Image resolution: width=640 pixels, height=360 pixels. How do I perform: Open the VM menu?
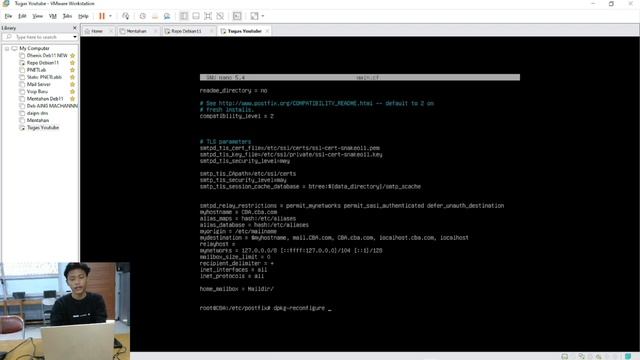pyautogui.click(x=53, y=16)
